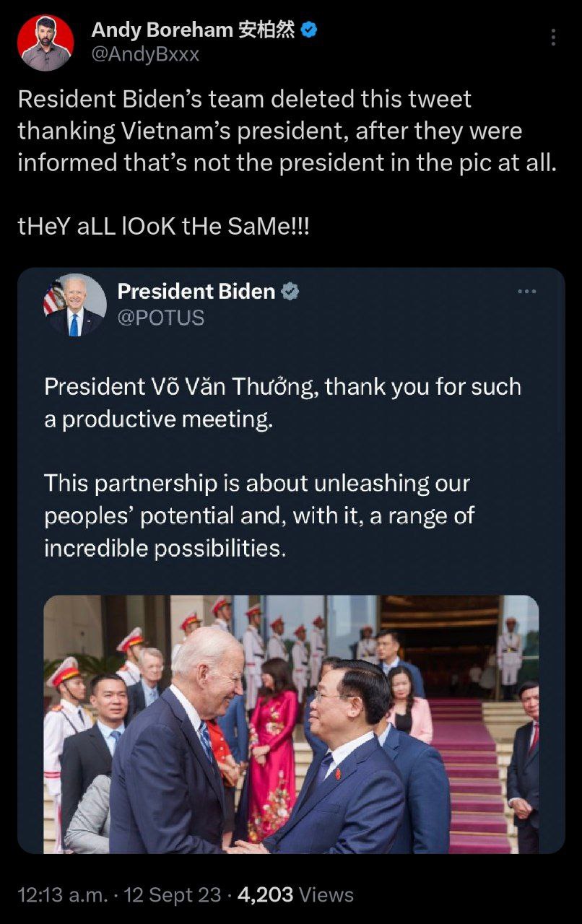This screenshot has height=924, width=582.
Task: Open the @POTUS handle link
Action: (161, 318)
